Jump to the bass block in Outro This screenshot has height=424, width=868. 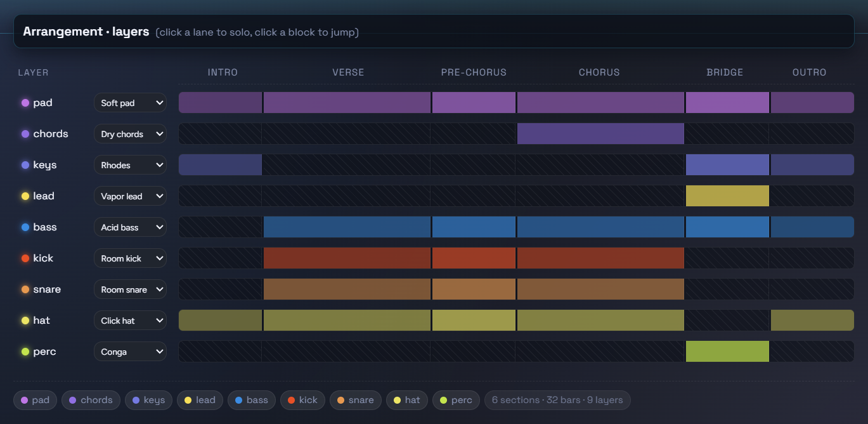pyautogui.click(x=812, y=227)
